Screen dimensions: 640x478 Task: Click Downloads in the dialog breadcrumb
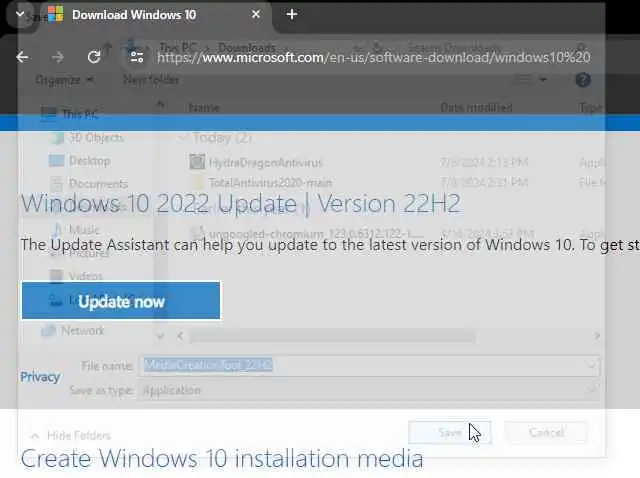247,47
